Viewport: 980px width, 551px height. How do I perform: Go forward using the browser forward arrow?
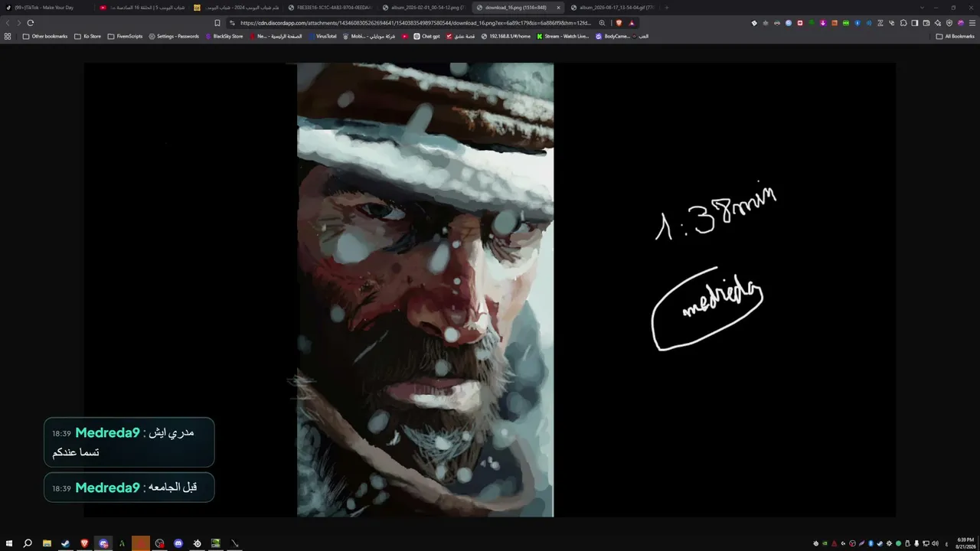click(18, 23)
